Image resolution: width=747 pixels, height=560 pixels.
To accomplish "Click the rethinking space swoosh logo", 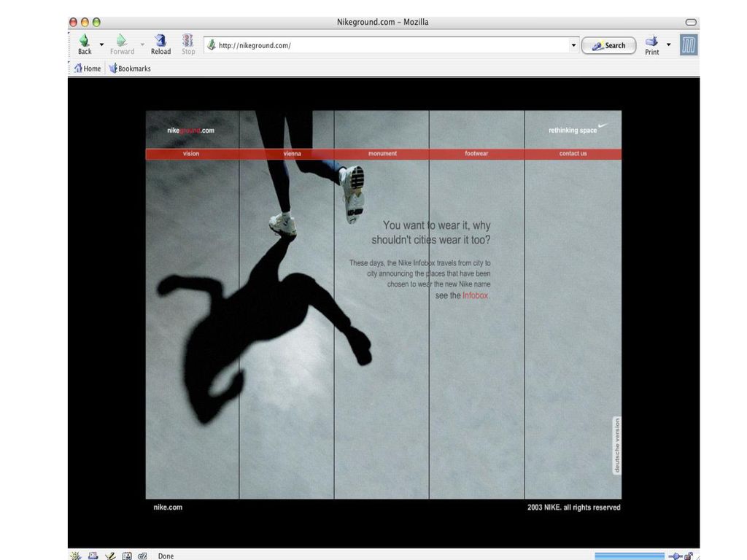I will point(578,129).
